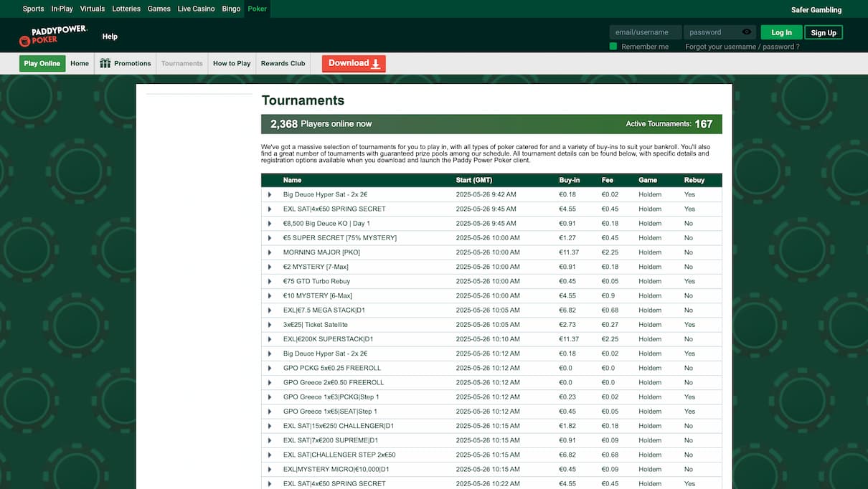Expand the EXL|€7.5 MEGA STACK|D1 row

[x=270, y=310]
